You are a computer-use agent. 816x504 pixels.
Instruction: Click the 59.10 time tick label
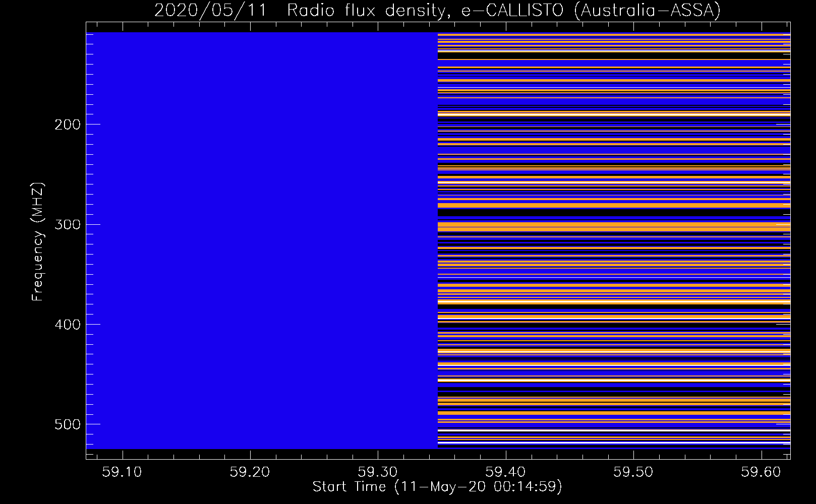point(122,472)
